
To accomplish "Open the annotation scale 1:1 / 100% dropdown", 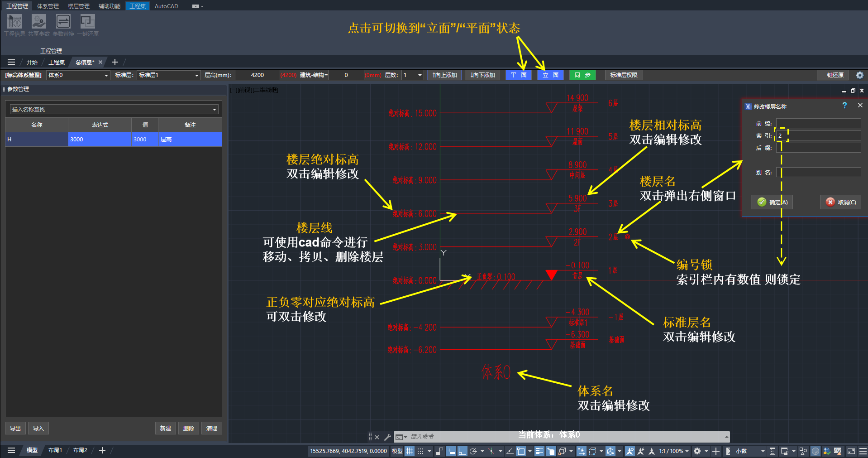I will (x=674, y=451).
